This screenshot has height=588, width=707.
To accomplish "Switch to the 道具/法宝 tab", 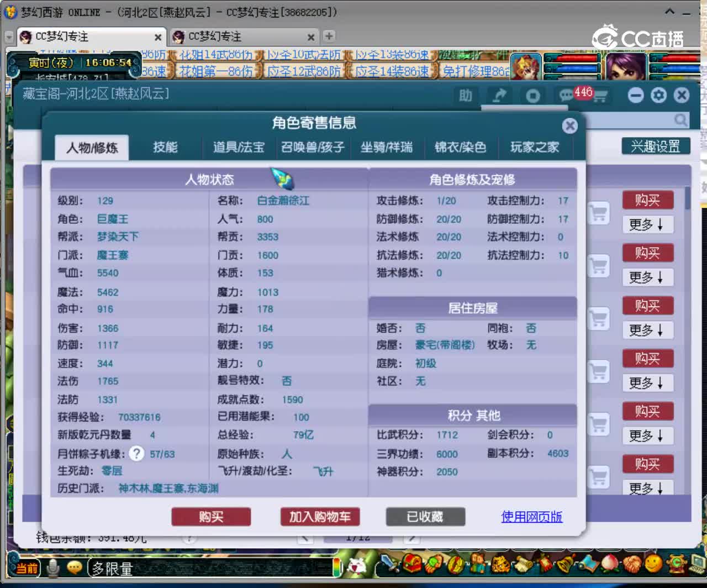I will coord(239,147).
